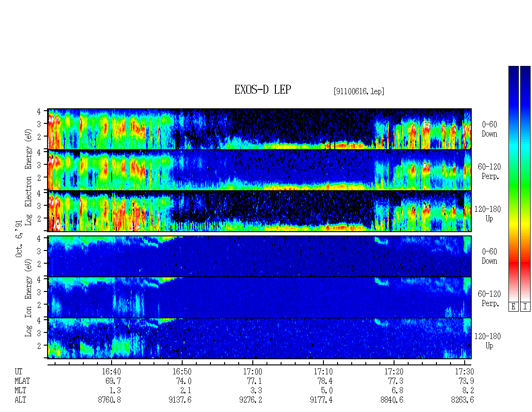Click the MLT row label
This screenshot has height=412, width=532.
coord(20,391)
